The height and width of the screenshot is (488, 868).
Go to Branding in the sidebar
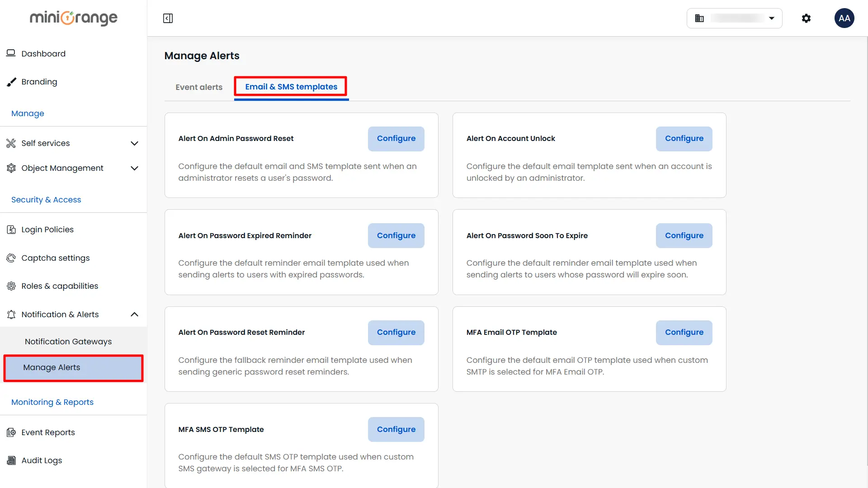pos(39,82)
